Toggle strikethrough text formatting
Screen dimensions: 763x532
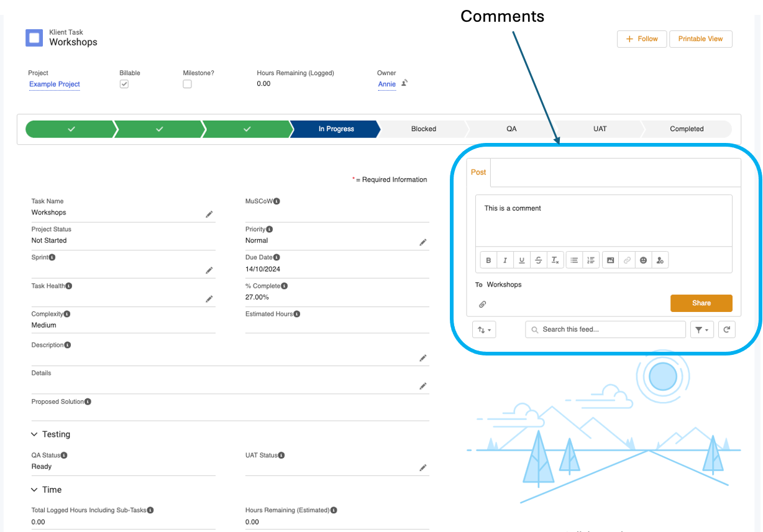pyautogui.click(x=539, y=260)
